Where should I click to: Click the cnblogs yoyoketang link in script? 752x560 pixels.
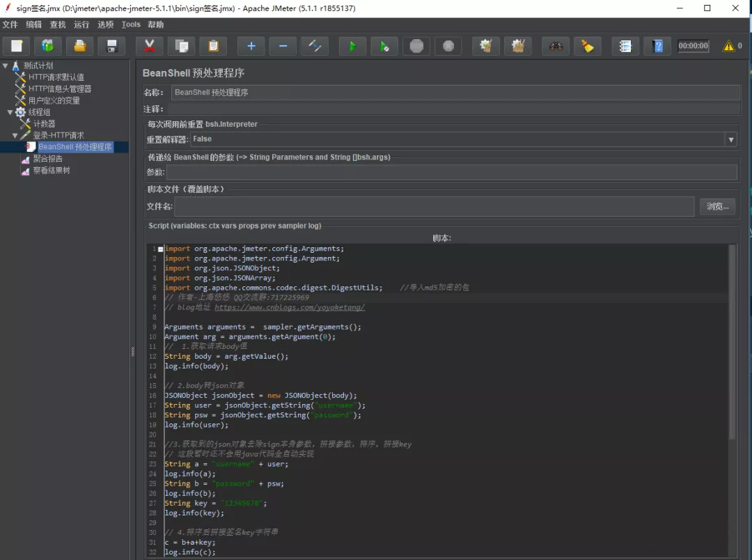(290, 307)
